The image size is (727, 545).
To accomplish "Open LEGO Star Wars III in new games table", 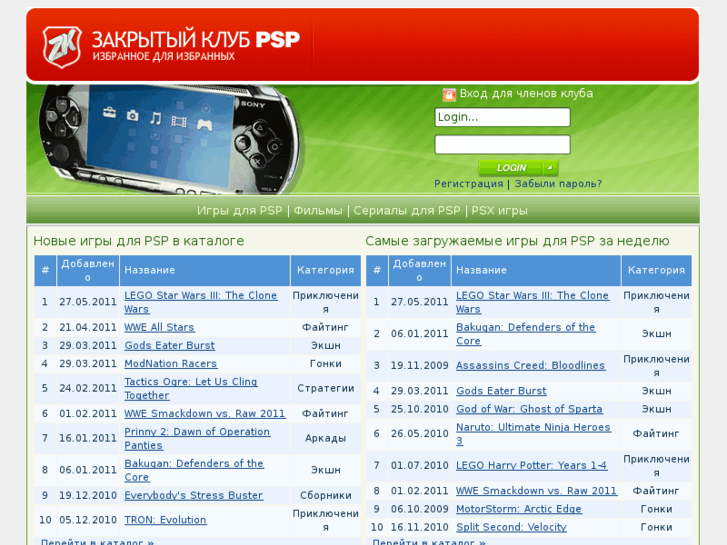I will coord(200,302).
